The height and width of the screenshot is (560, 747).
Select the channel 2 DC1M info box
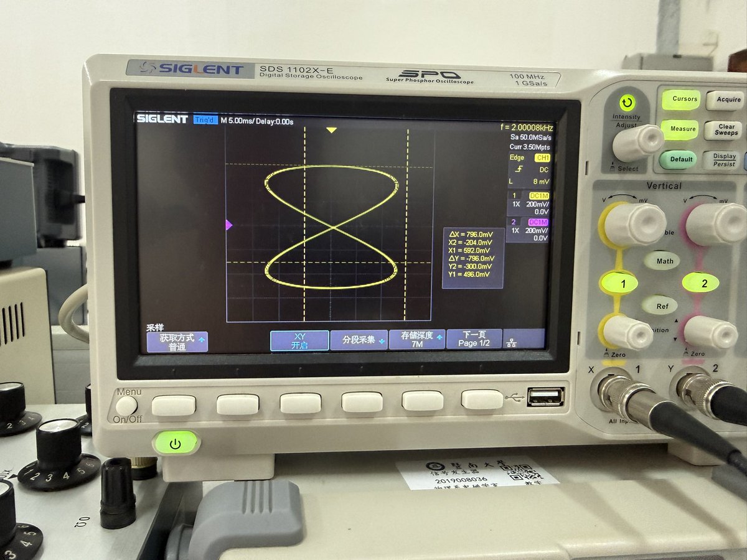(x=528, y=230)
